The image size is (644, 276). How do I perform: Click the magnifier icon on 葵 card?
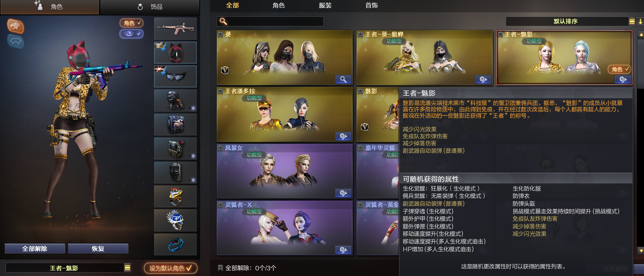click(x=343, y=80)
